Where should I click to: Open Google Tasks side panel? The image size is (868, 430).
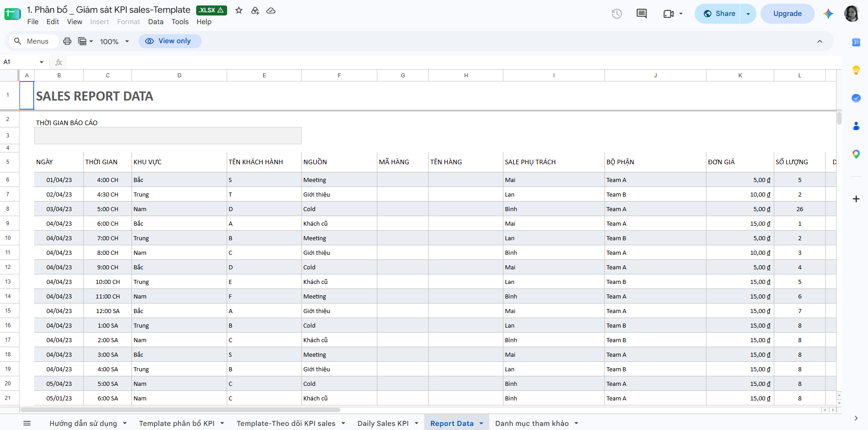(856, 98)
